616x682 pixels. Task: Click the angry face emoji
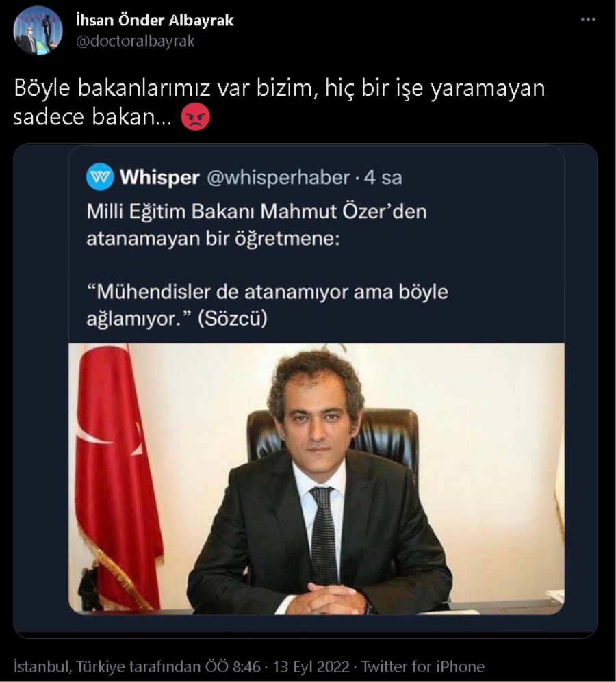tap(196, 116)
